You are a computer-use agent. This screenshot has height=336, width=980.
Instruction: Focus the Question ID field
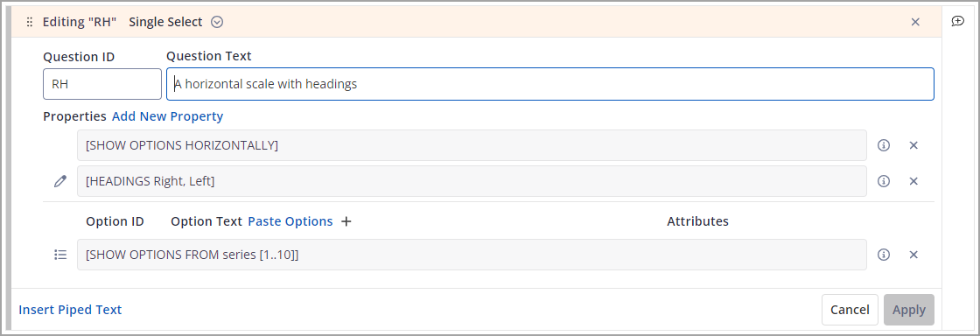[x=102, y=84]
